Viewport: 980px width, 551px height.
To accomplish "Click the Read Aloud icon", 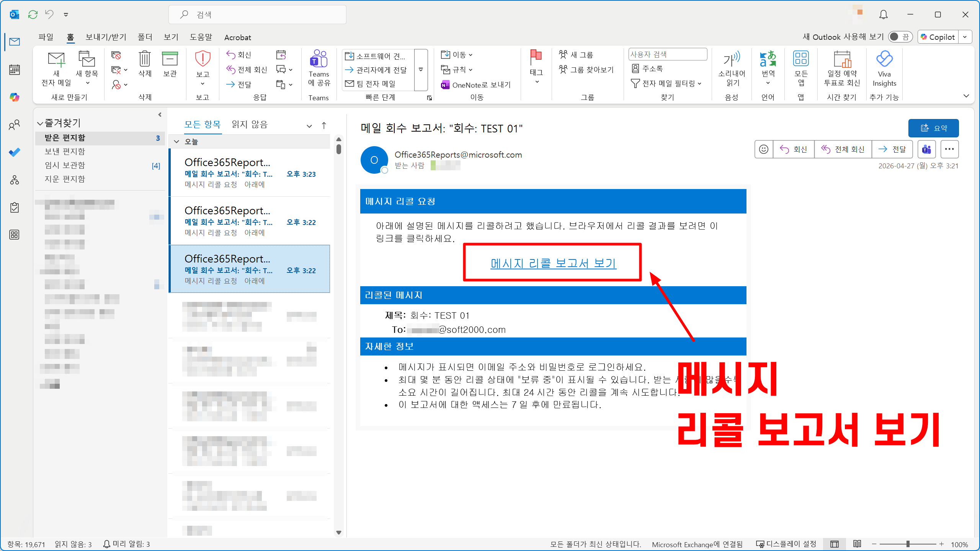I will click(732, 59).
